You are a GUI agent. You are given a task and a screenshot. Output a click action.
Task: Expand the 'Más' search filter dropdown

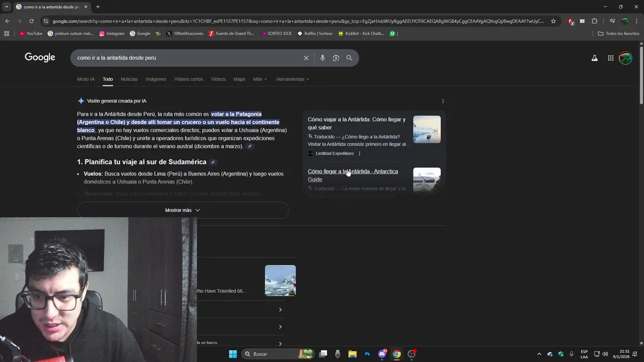point(260,79)
